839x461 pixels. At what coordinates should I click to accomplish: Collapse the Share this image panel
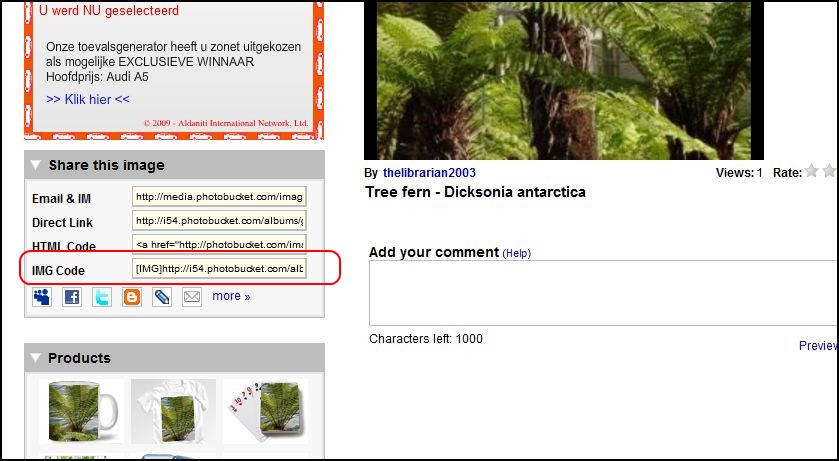click(36, 165)
